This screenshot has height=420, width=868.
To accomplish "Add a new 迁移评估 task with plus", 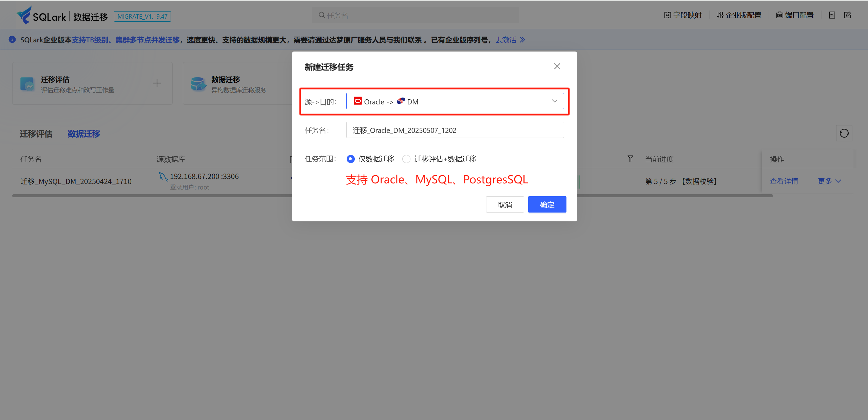I will 157,83.
